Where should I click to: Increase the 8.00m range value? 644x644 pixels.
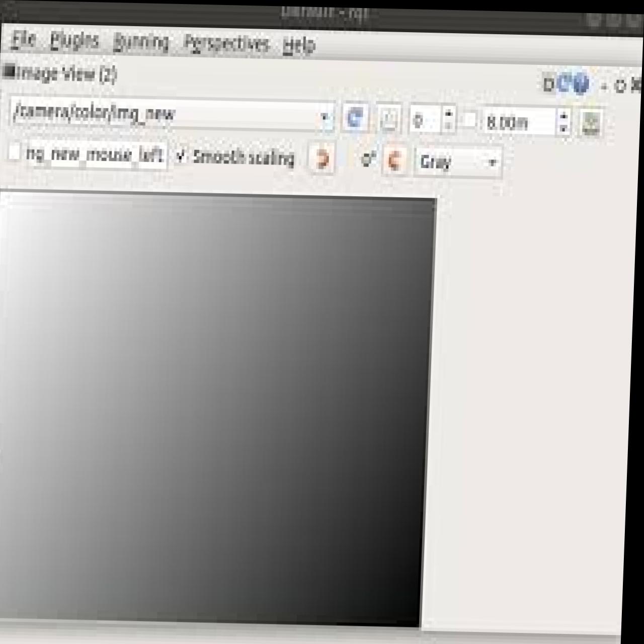point(563,117)
